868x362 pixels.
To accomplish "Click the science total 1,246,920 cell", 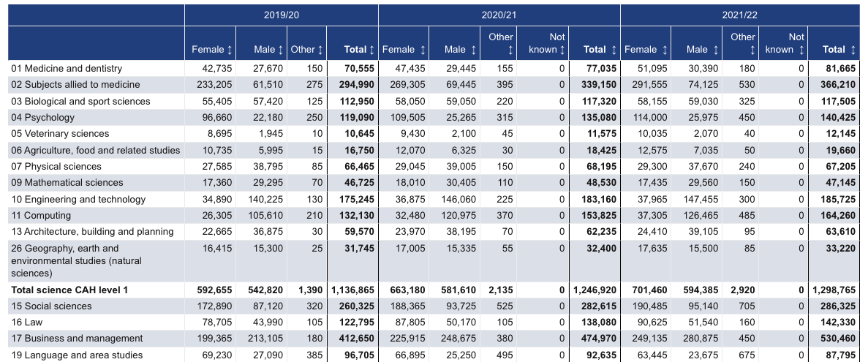I will coord(595,290).
